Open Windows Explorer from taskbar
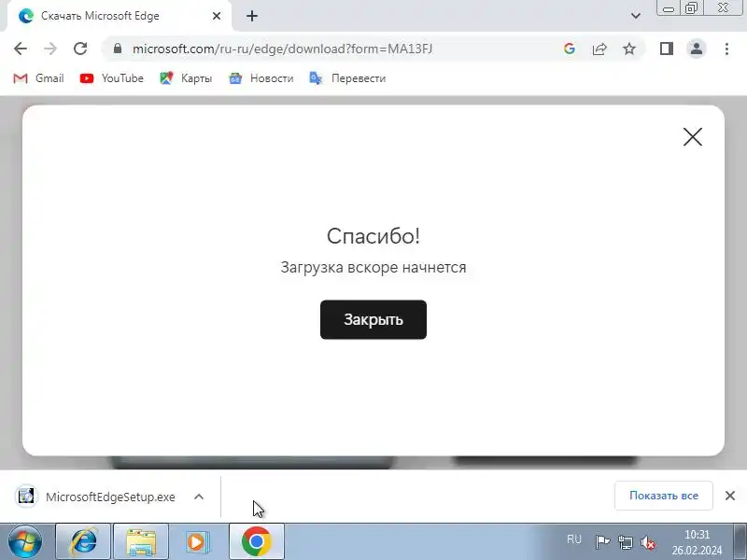This screenshot has width=747, height=560. point(141,541)
